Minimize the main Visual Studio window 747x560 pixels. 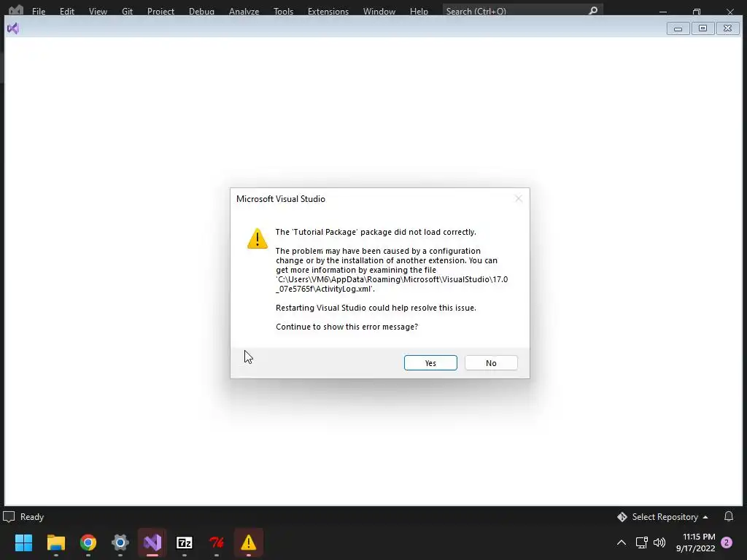[663, 10]
